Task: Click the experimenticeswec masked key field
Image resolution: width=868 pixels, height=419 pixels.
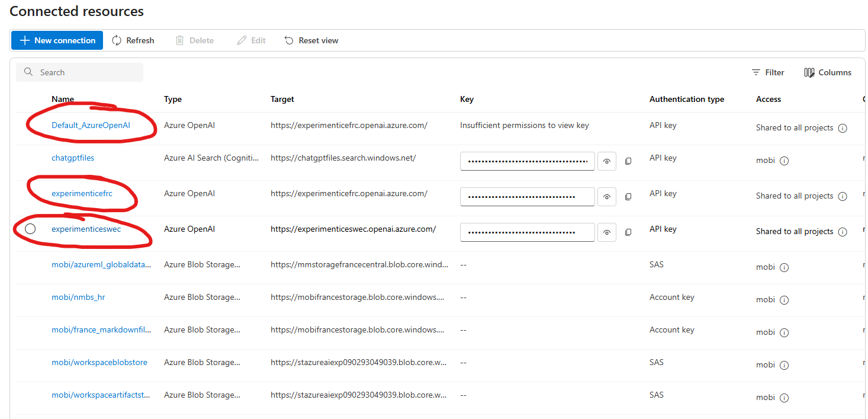Action: (x=528, y=232)
